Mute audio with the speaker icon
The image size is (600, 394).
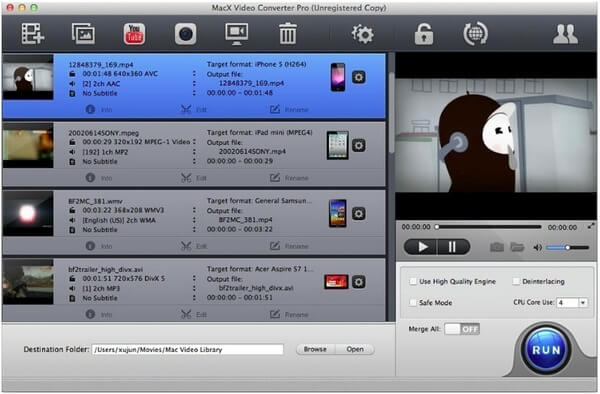click(x=538, y=248)
